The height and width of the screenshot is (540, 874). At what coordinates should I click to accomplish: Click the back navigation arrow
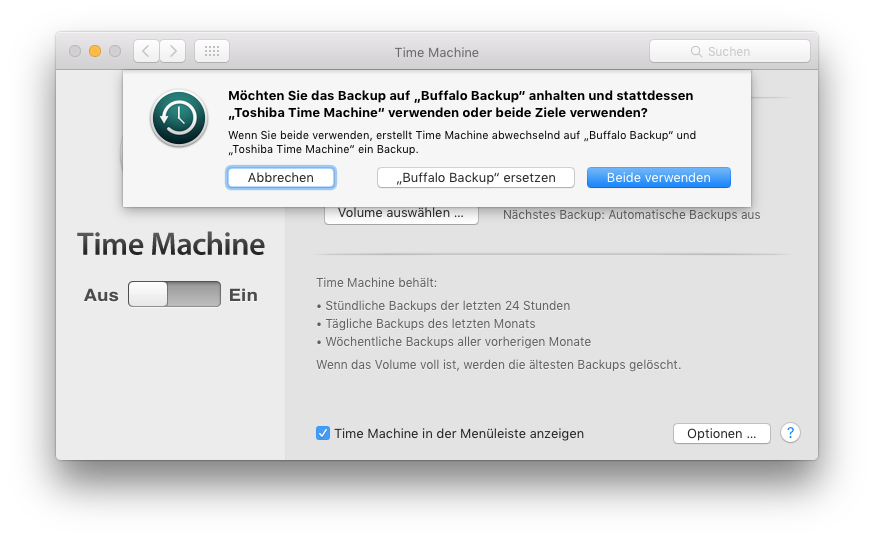[x=146, y=51]
